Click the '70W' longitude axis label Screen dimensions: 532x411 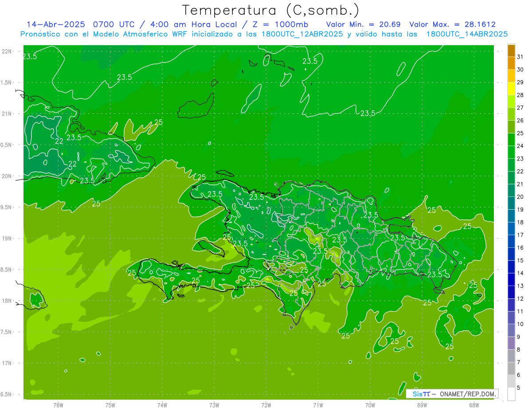[370, 405]
